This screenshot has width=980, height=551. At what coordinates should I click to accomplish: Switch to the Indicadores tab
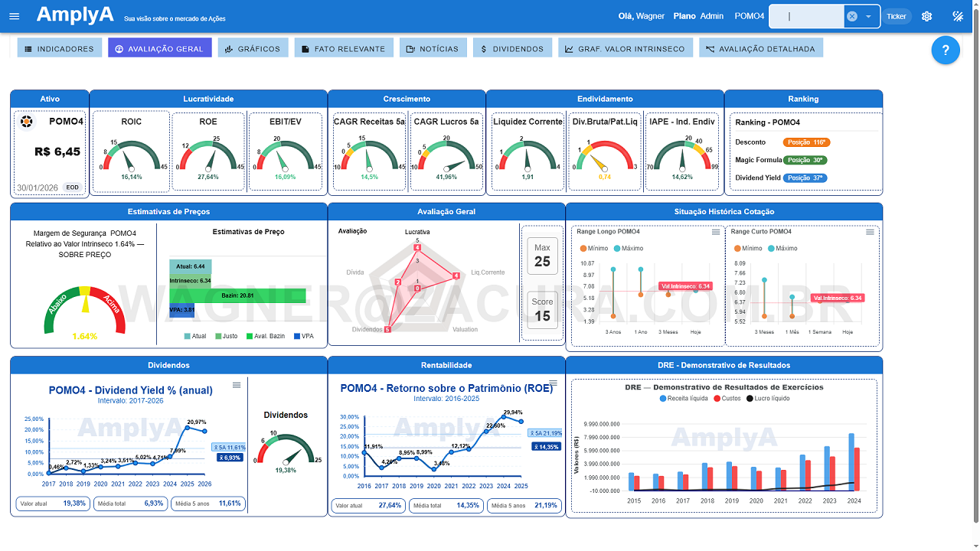click(59, 48)
